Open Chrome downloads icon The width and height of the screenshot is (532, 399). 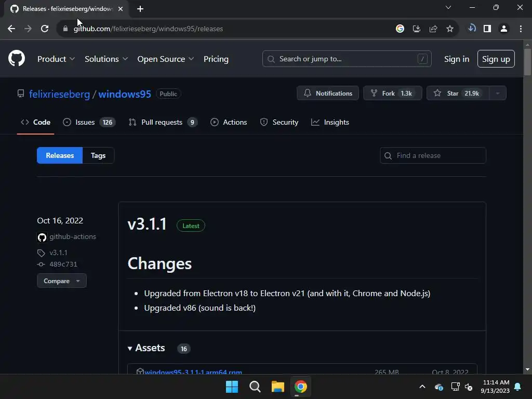(x=472, y=29)
